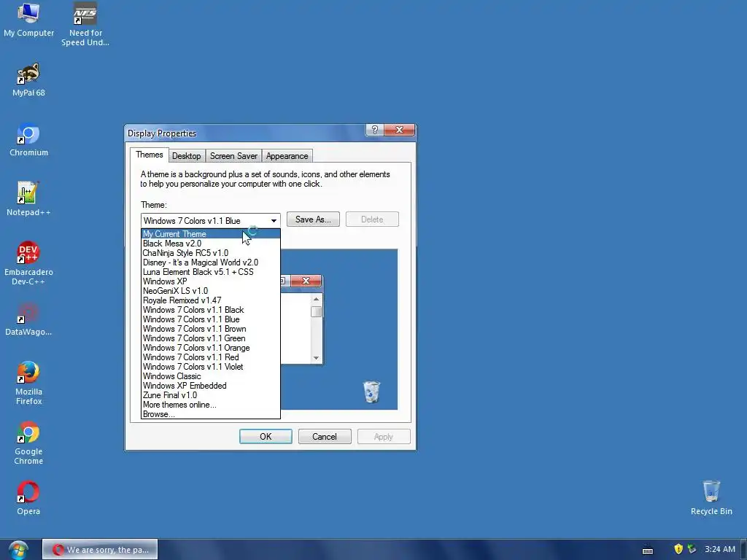Viewport: 747px width, 560px height.
Task: Choose the Windows XP theme entry
Action: point(211,281)
